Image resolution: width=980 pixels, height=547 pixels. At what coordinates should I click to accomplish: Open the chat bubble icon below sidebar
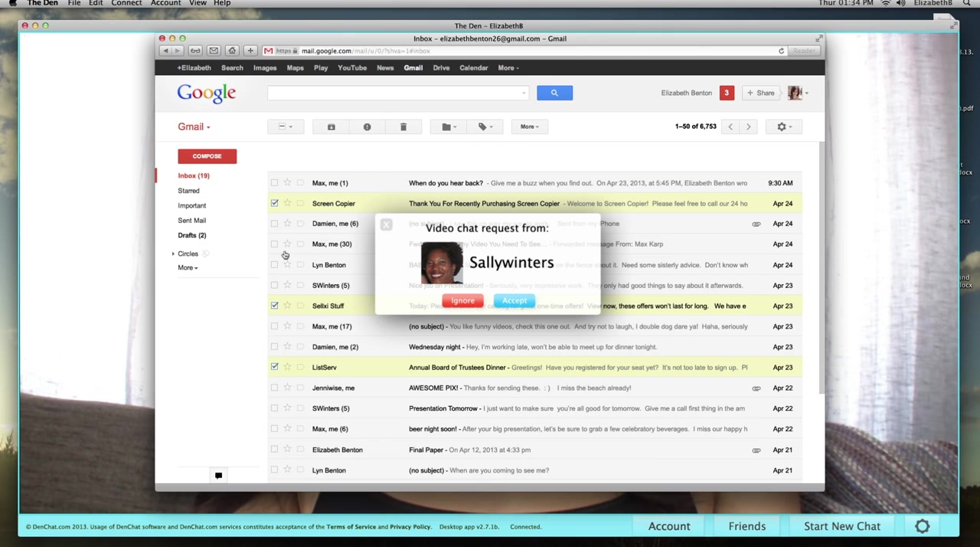218,476
